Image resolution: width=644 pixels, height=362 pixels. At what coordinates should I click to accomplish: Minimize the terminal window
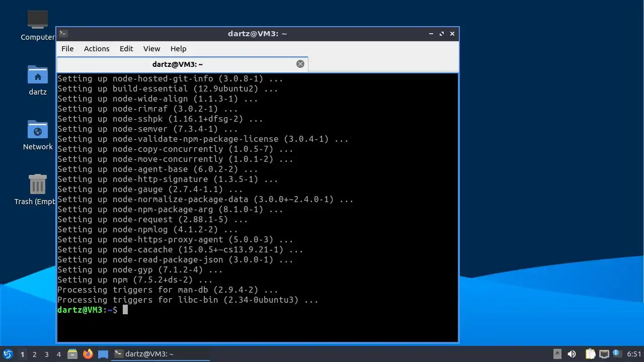431,34
